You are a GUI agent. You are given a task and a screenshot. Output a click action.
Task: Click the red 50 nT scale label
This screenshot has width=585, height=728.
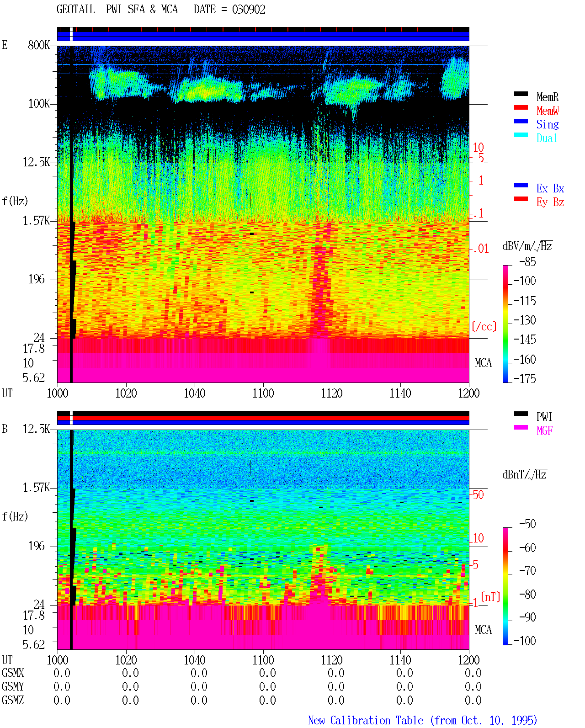point(478,494)
